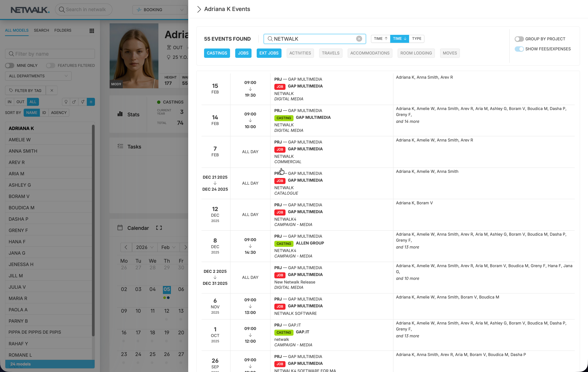This screenshot has height=372, width=588.
Task: Open the grid view icon in models sidebar
Action: click(92, 31)
